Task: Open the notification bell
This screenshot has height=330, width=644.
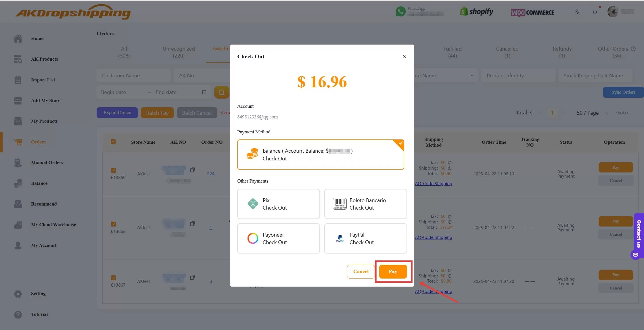Action: point(595,11)
